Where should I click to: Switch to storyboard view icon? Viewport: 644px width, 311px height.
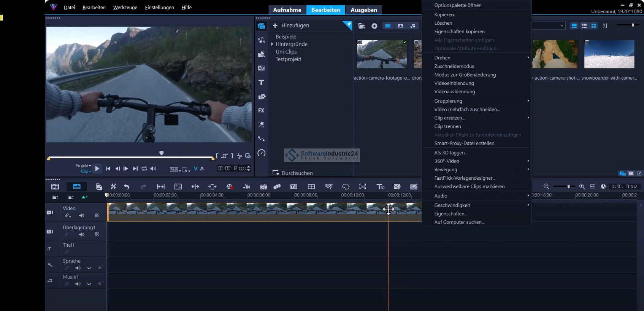click(55, 187)
